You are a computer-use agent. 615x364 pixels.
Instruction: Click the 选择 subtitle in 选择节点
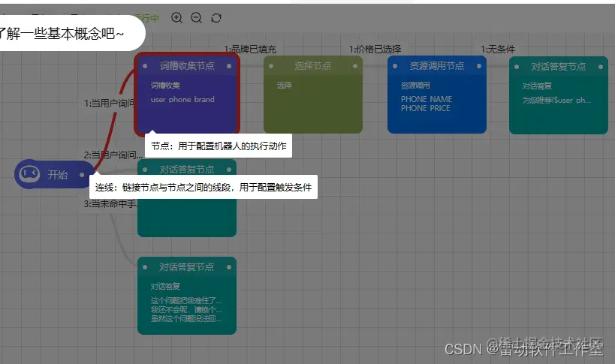pos(284,86)
